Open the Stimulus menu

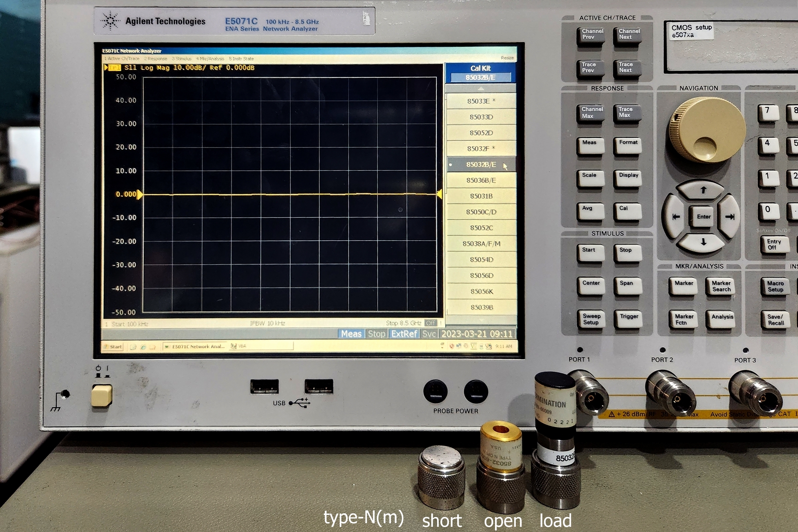182,59
